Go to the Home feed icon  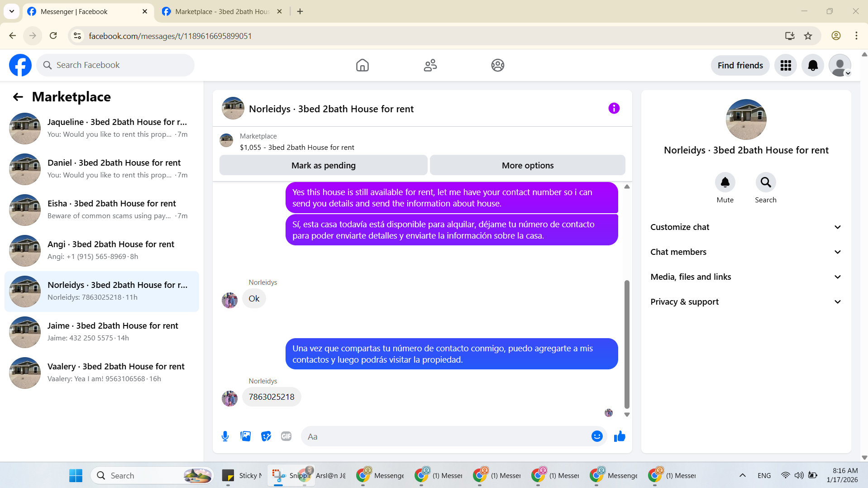(362, 65)
